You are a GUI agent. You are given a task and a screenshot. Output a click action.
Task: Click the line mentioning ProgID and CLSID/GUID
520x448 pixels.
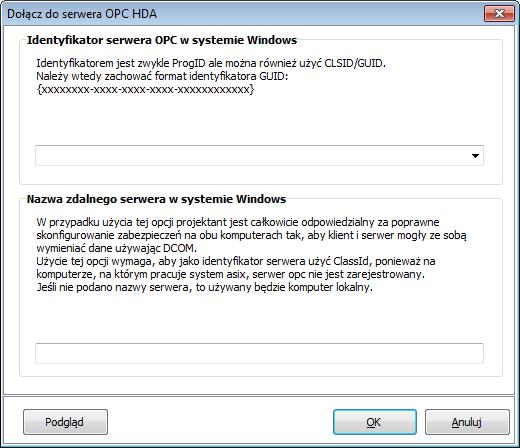tap(211, 63)
